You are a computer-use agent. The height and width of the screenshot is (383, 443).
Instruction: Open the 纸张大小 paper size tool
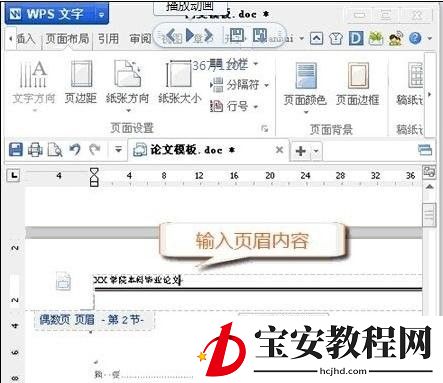click(180, 81)
